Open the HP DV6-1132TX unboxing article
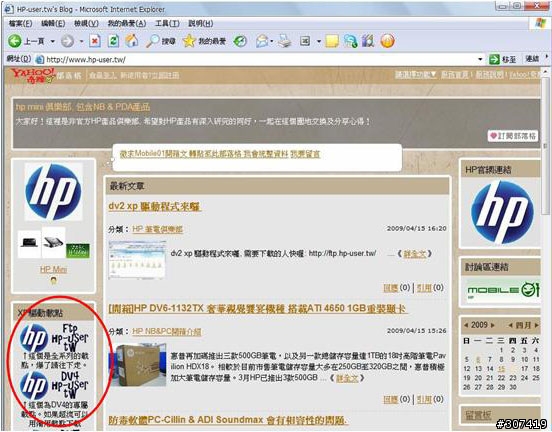Image resolution: width=552 pixels, height=432 pixels. point(257,309)
